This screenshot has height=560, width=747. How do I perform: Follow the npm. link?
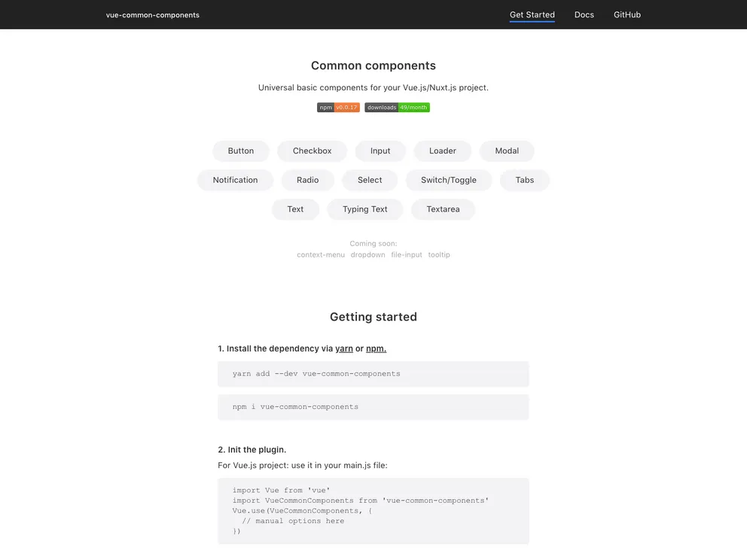[x=376, y=348]
